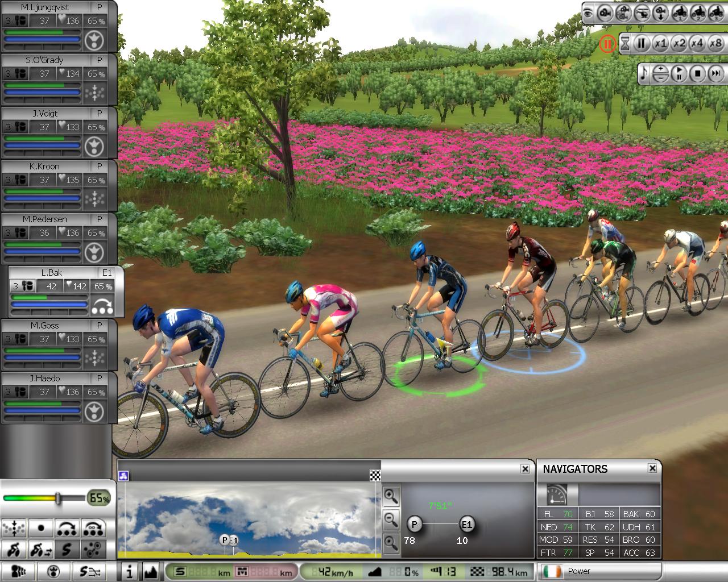Switch to the helicopter camera view

pos(642,13)
